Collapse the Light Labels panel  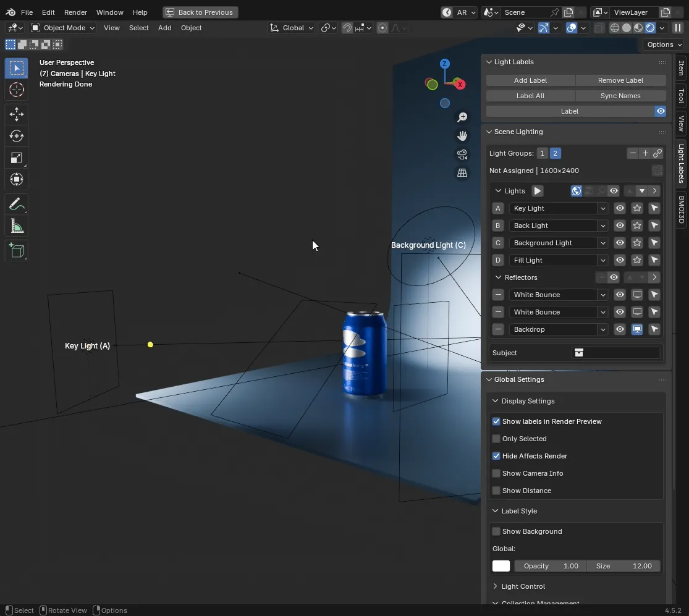point(489,62)
